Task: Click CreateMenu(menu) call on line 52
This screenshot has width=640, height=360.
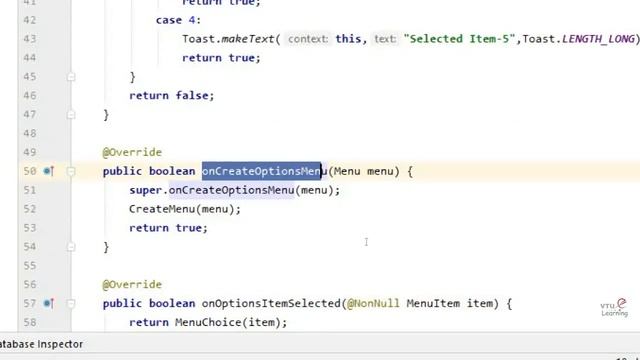Action: coord(185,209)
